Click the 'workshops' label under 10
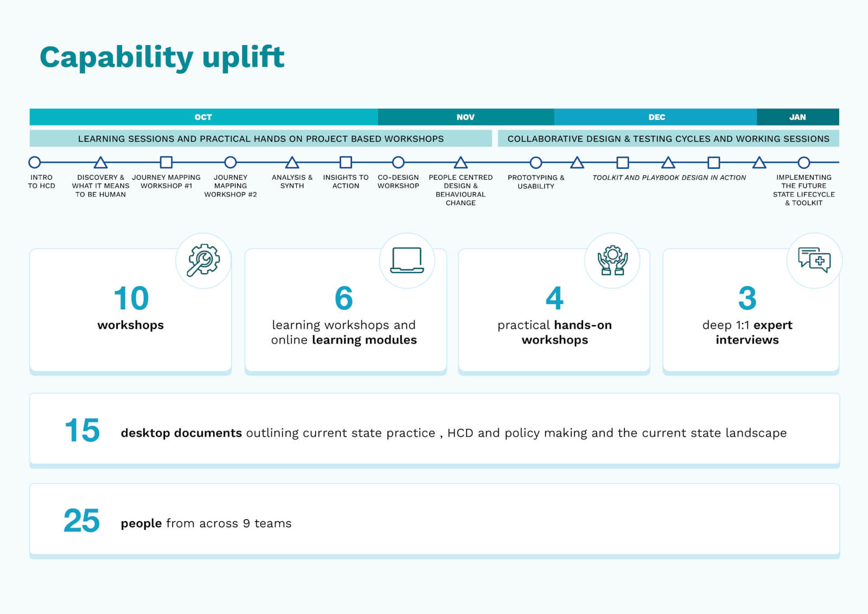Image resolution: width=868 pixels, height=614 pixels. [x=131, y=325]
